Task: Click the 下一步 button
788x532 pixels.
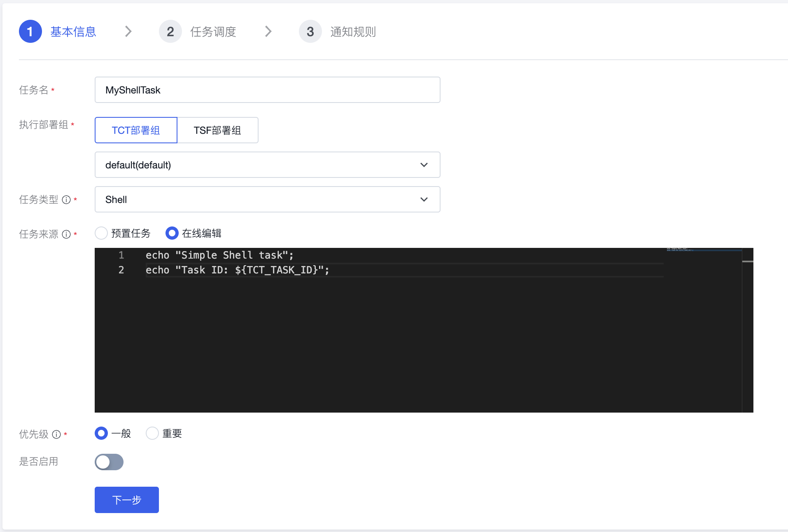Action: pos(127,500)
